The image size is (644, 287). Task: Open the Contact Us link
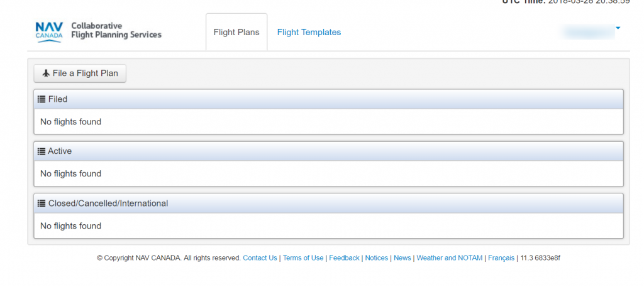[260, 258]
